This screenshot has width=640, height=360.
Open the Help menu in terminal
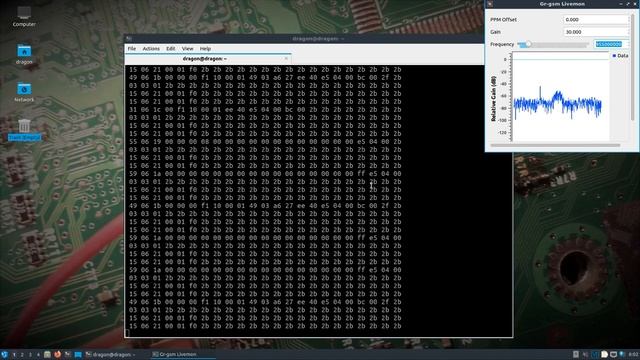click(205, 49)
